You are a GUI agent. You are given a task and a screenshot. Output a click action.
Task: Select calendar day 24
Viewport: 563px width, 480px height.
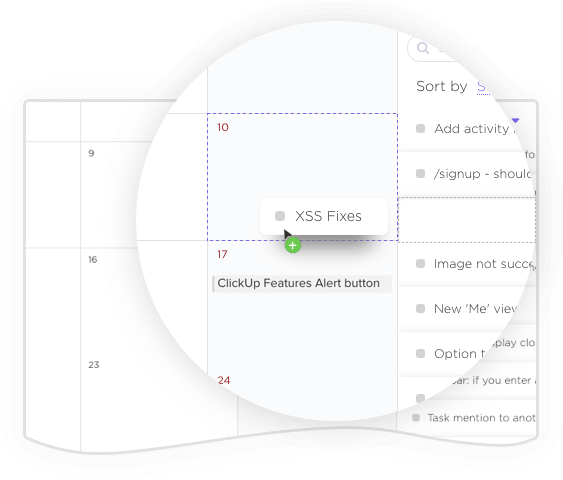(x=224, y=380)
